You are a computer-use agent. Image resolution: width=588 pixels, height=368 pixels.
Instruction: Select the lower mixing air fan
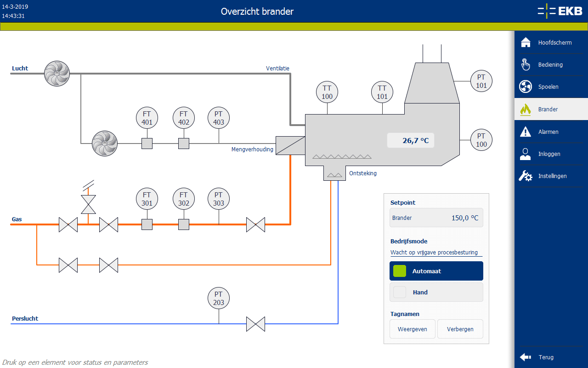click(105, 144)
